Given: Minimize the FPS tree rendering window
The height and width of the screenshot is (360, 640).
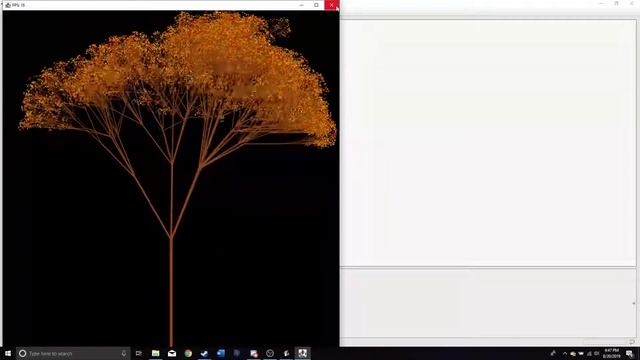Looking at the screenshot, I should click(x=301, y=5).
